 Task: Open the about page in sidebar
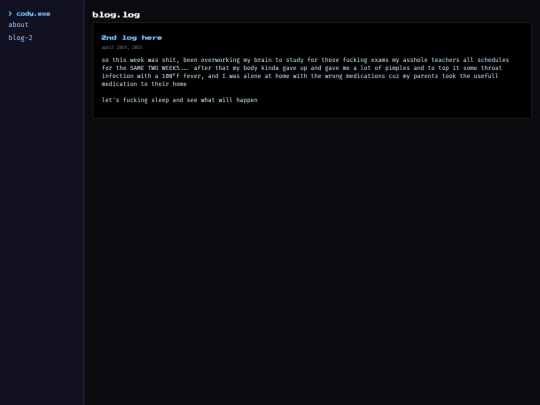click(x=18, y=25)
